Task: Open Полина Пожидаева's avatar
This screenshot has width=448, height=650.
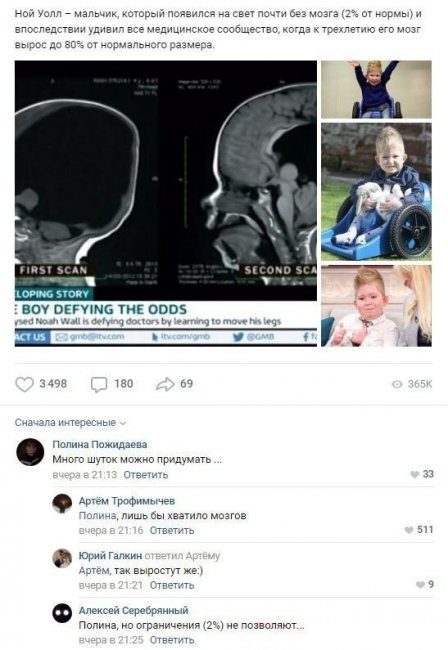Action: [30, 452]
